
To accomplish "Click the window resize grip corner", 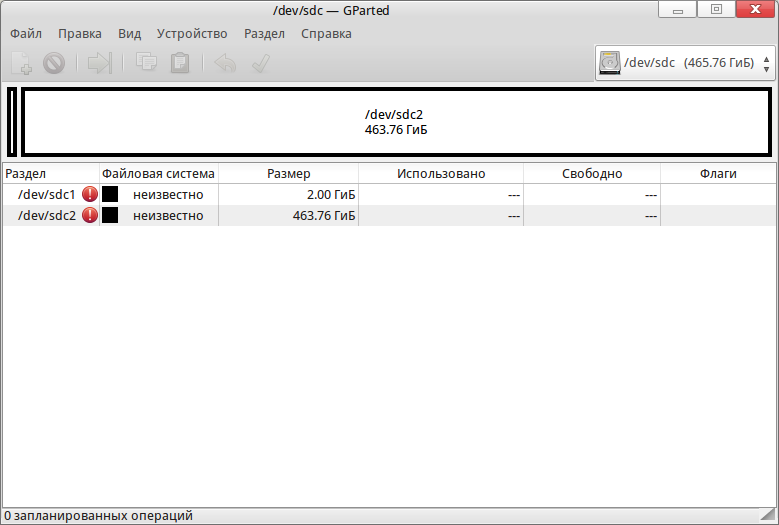I will [768, 516].
